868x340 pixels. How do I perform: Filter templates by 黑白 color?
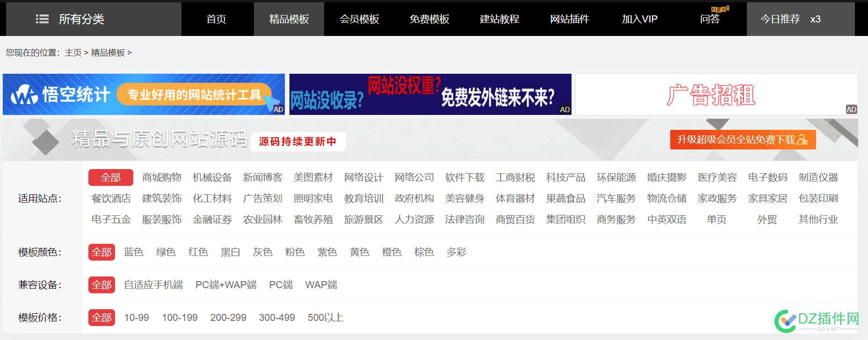point(231,252)
